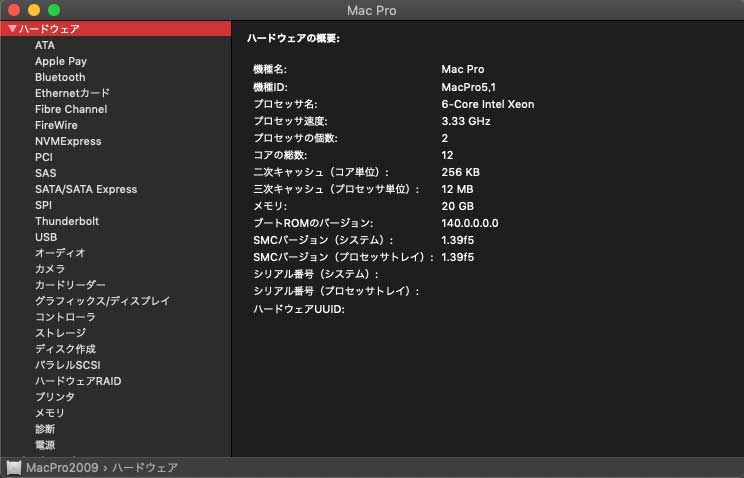Open the Fibre Channel entry
This screenshot has height=478, width=744.
71,109
